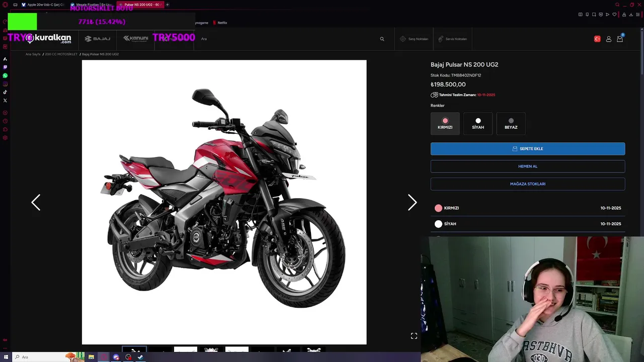This screenshot has height=362, width=644.
Task: Open Twitch in browser sidebar
Action: tap(5, 67)
